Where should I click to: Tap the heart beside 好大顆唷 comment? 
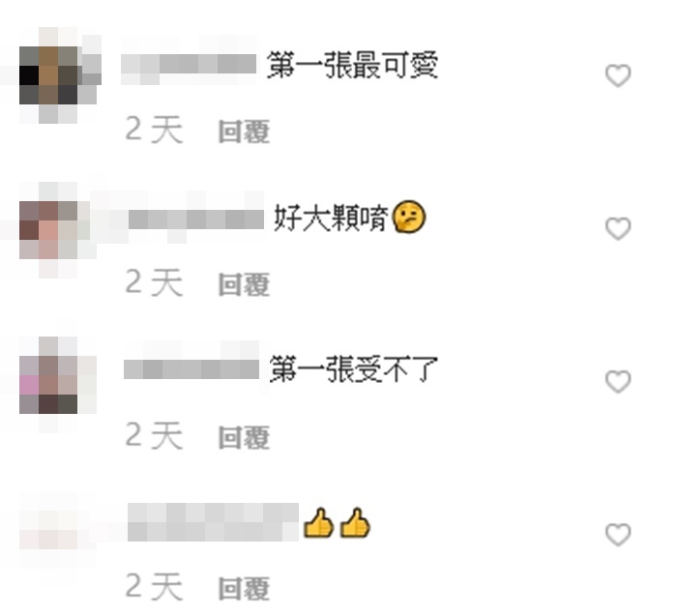pyautogui.click(x=618, y=228)
